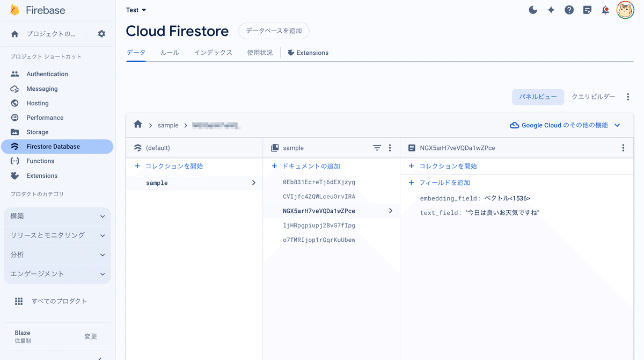The image size is (644, 360).
Task: Open release notes icon
Action: click(x=588, y=10)
